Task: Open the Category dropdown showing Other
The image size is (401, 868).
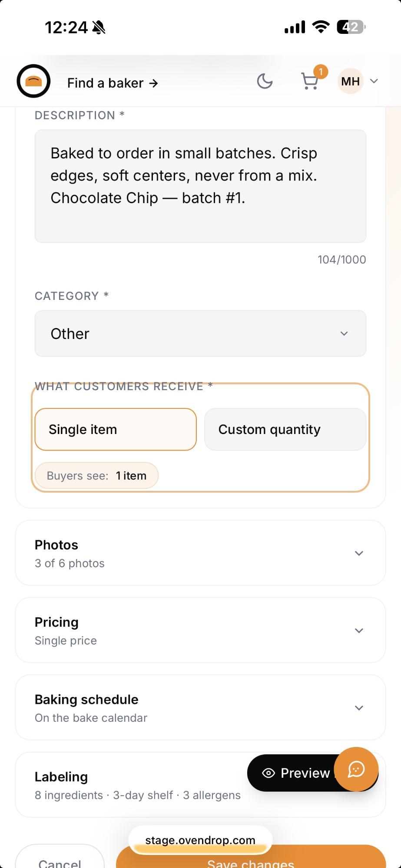Action: tap(200, 333)
